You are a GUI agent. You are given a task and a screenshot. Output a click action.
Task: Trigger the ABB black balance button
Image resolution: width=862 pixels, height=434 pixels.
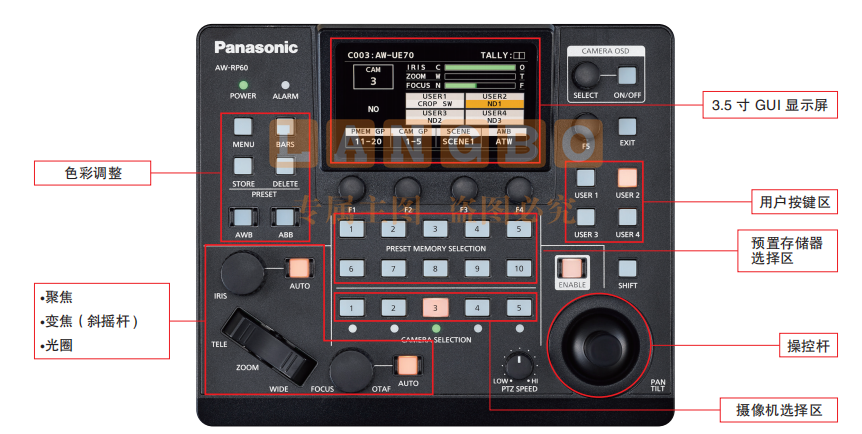point(285,217)
